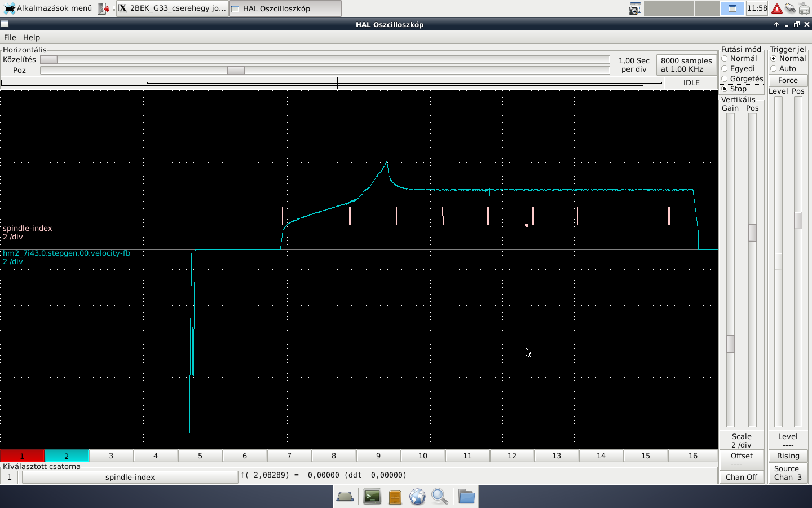This screenshot has width=812, height=508.
Task: Click the show desktop icon in the dock
Action: (x=345, y=497)
